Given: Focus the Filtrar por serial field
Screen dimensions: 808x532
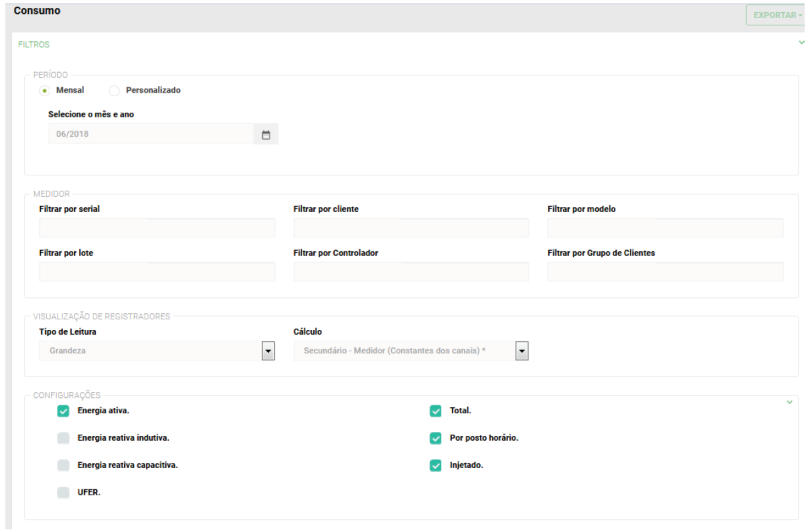Looking at the screenshot, I should (157, 228).
